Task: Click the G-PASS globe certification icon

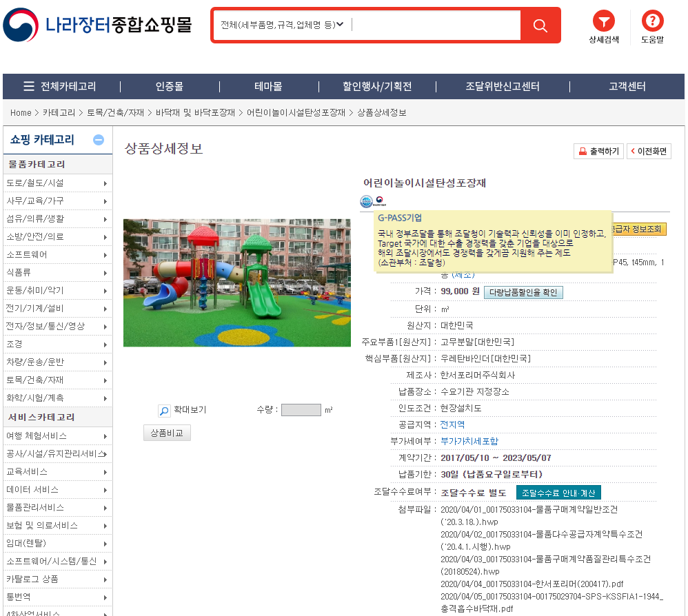Action: [366, 201]
